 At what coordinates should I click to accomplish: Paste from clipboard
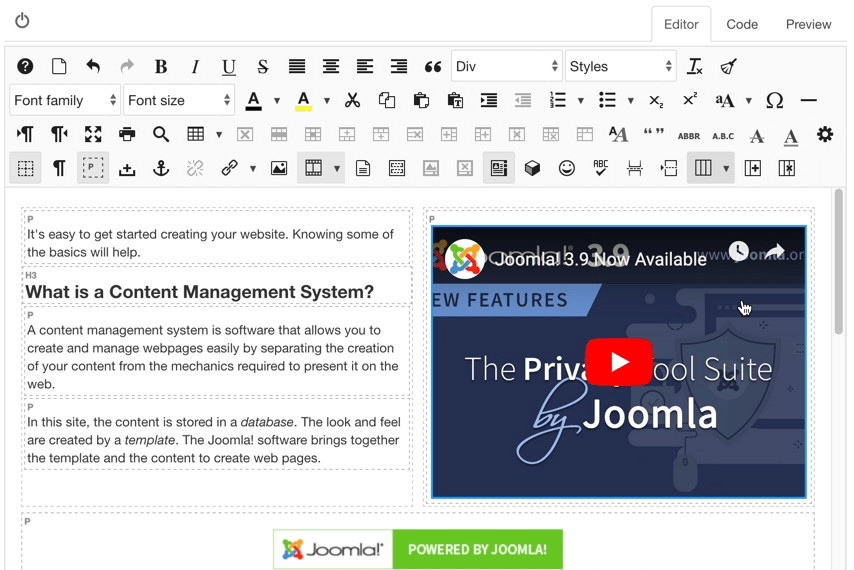point(421,100)
